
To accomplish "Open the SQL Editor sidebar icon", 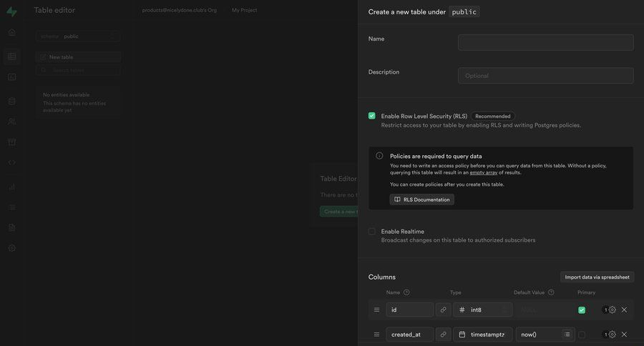I will [12, 76].
